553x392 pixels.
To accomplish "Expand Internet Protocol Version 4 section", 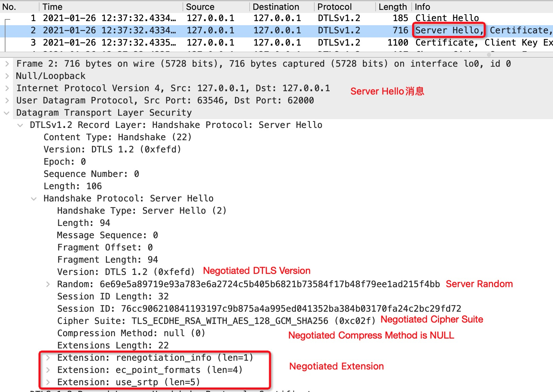I will [x=7, y=88].
